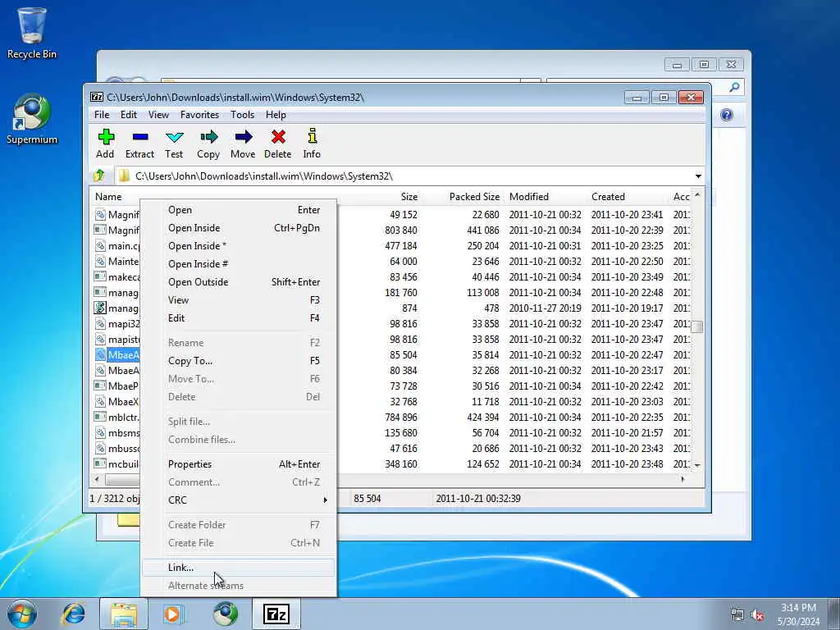
Task: Click help icon in Explorer window
Action: click(x=727, y=115)
